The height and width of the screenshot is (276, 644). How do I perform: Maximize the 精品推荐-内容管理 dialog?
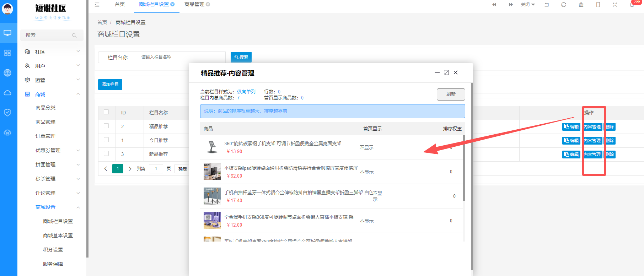[446, 72]
